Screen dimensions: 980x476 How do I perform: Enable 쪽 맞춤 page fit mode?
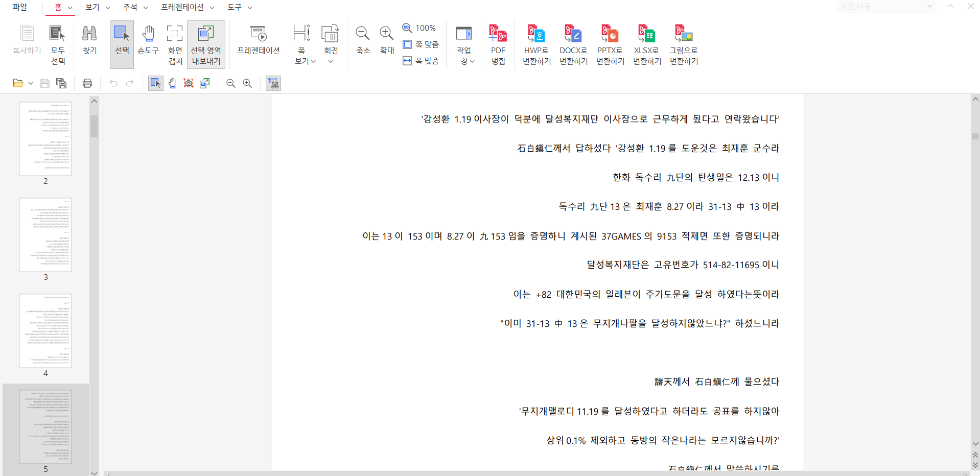click(421, 44)
